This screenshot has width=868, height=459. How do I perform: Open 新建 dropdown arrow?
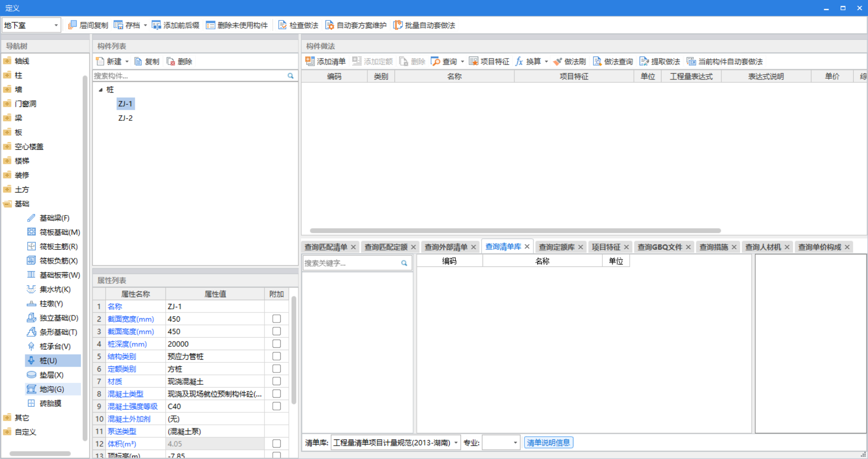pyautogui.click(x=127, y=61)
